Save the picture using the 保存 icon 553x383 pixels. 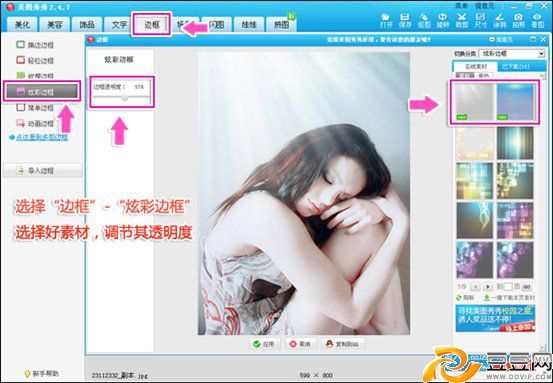[405, 20]
